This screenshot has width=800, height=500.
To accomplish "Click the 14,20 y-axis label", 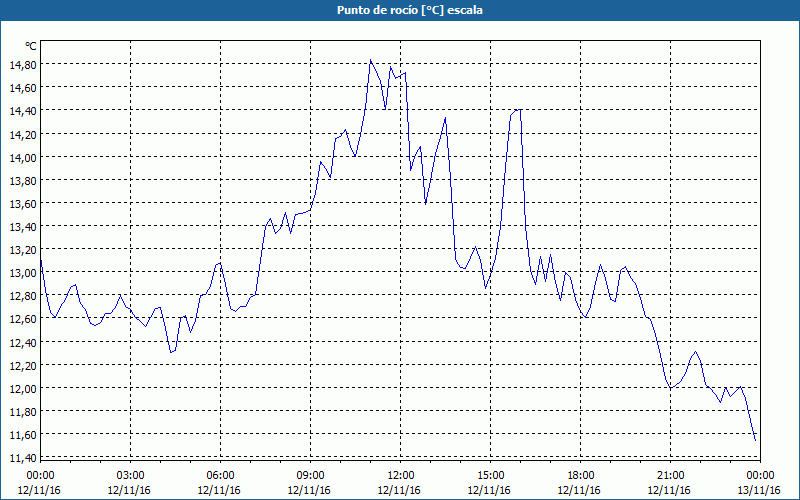I will (22, 134).
